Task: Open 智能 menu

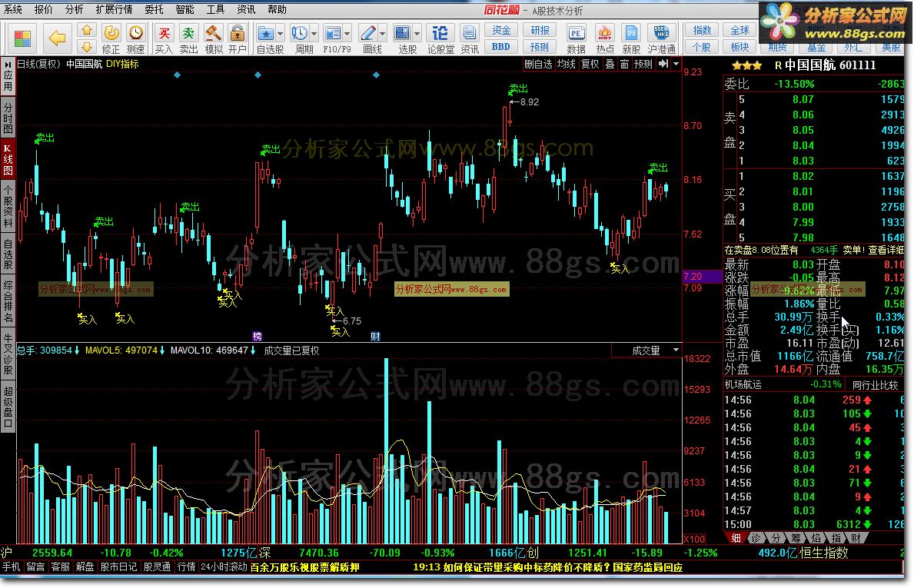Action: (184, 9)
